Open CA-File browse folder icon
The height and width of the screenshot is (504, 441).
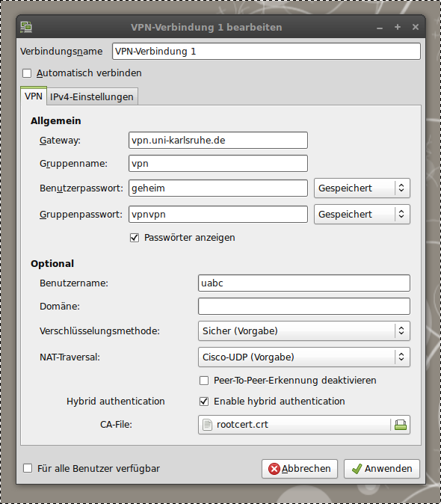tap(400, 425)
